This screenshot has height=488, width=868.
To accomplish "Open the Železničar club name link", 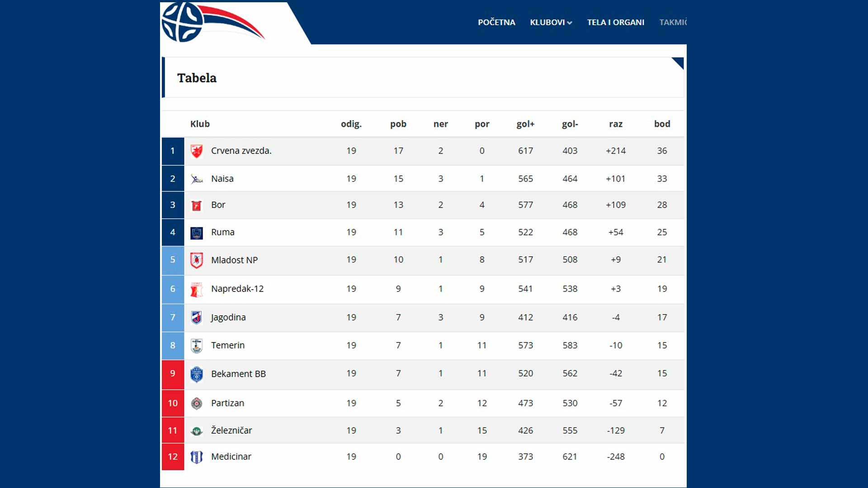I will 231,431.
